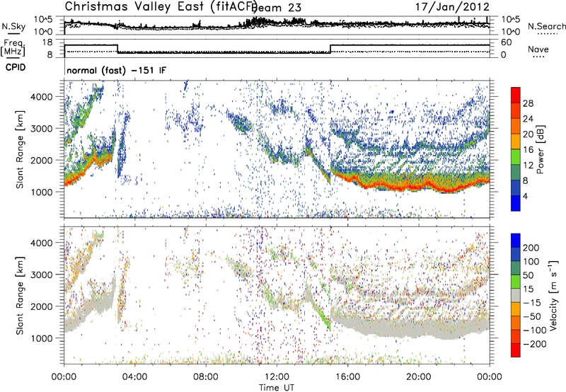Image resolution: width=566 pixels, height=392 pixels.
Task: Click the 'Christmas Valley East (fitACF)' title
Action: [161, 7]
